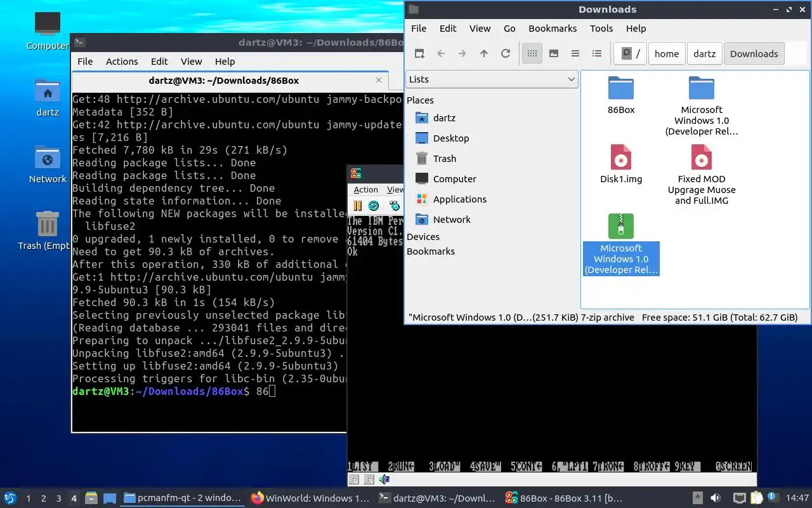Open File menu in Downloads window
Viewport: 812px width, 508px height.
pyautogui.click(x=419, y=28)
